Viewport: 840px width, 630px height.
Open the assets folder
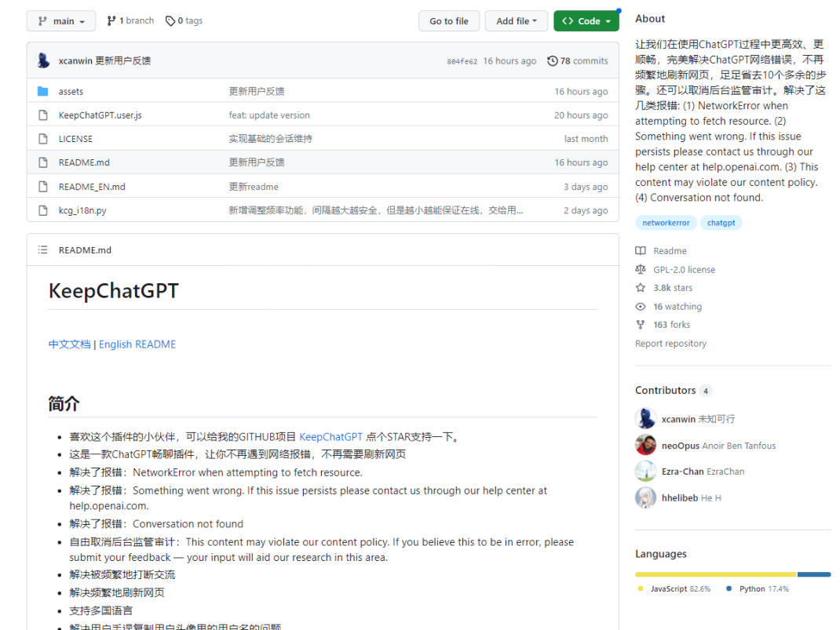click(x=71, y=92)
